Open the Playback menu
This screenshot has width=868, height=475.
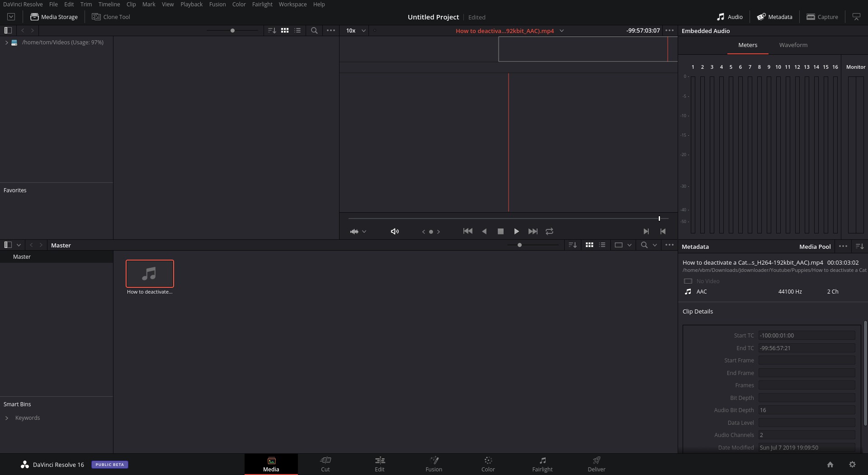click(x=191, y=4)
